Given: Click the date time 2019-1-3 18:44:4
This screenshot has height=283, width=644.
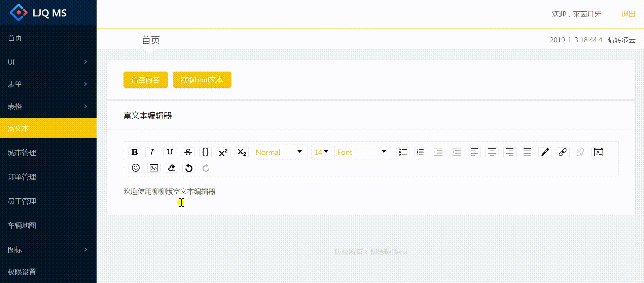Looking at the screenshot, I should click(576, 40).
